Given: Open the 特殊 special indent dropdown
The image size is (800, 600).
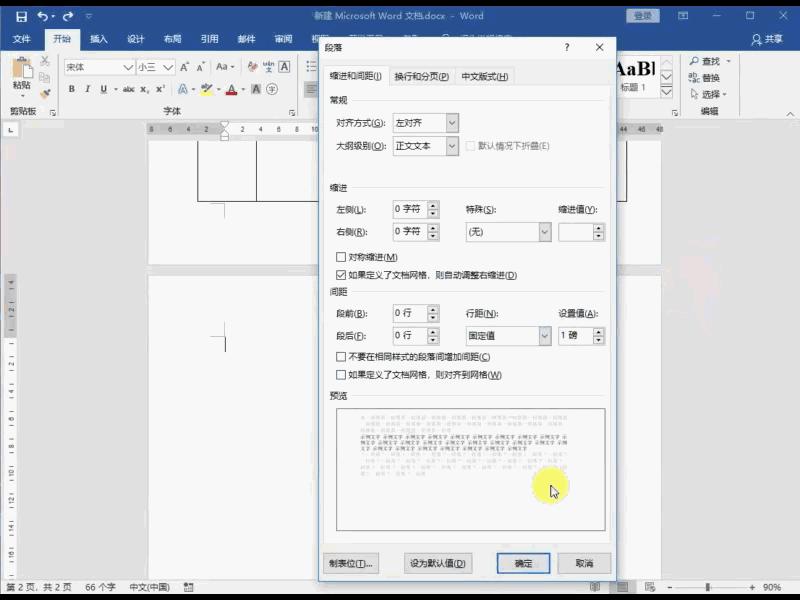Looking at the screenshot, I should tap(546, 231).
